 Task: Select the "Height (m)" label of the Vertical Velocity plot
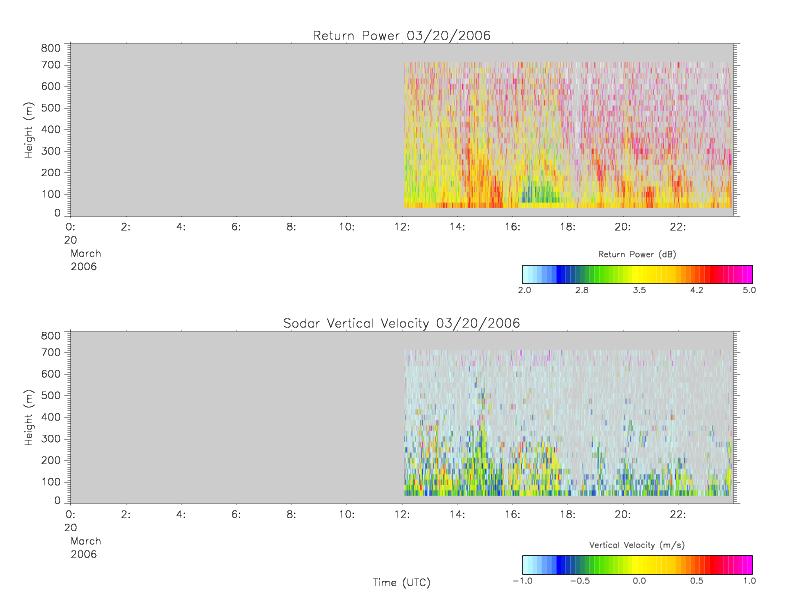click(x=29, y=417)
